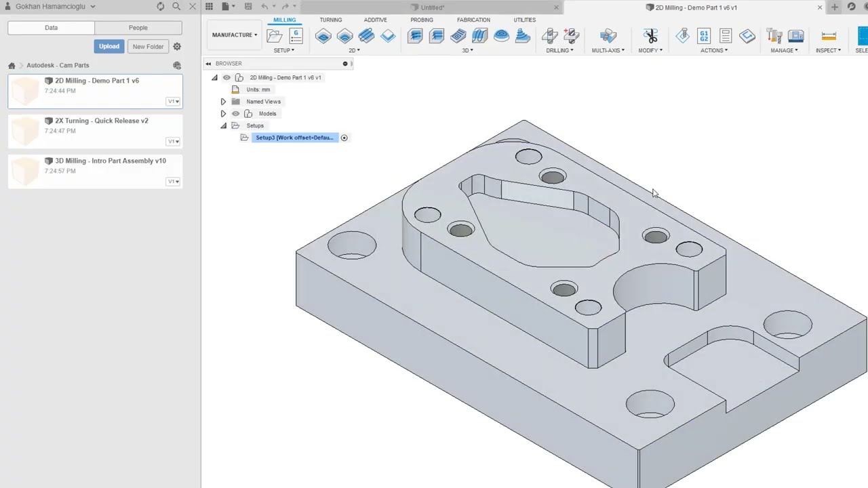This screenshot has height=488, width=868.
Task: Click the browser panel options dot
Action: point(344,64)
